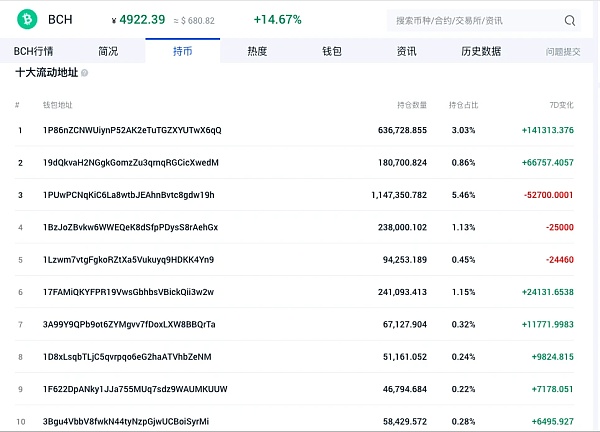Image resolution: width=600 pixels, height=432 pixels.
Task: Click the -25000 7D change
Action: click(x=560, y=227)
